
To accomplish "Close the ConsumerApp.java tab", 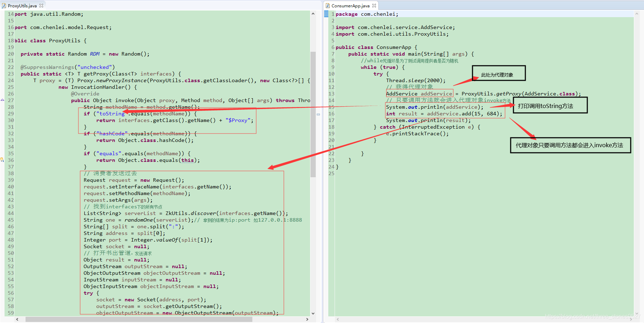I will (374, 6).
